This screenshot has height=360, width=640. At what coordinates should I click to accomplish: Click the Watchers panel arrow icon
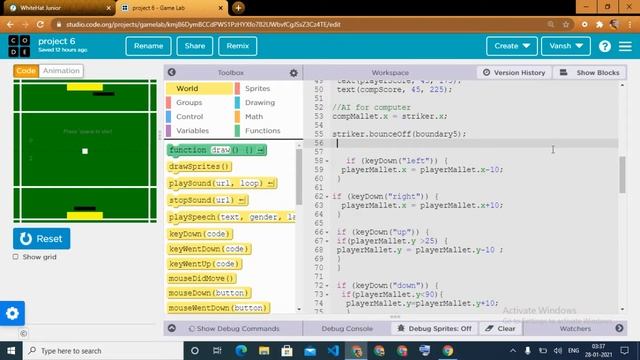pyautogui.click(x=619, y=328)
